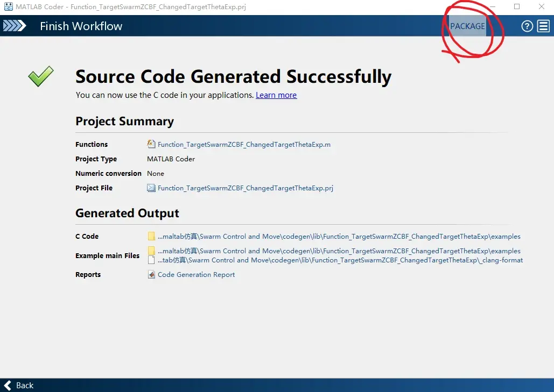Click the 'Example main Files' row label
The width and height of the screenshot is (554, 392).
108,256
